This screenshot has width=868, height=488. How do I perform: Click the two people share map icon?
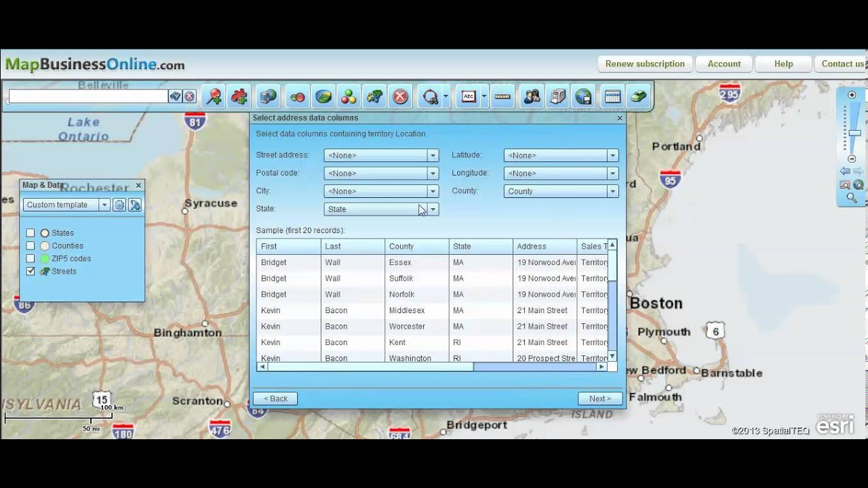[532, 97]
